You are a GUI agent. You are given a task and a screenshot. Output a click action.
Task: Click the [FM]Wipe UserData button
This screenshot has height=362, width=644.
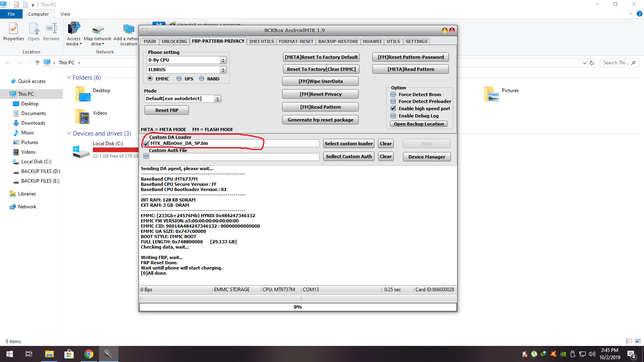[320, 81]
